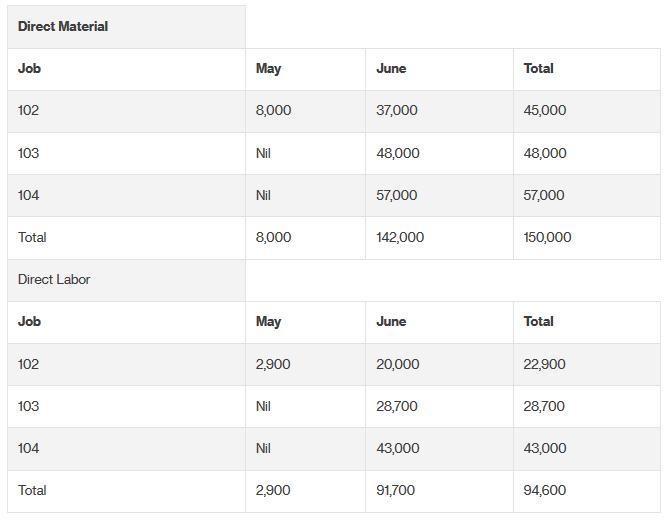
Task: Select Job 102 in Direct Material table
Action: [x=29, y=111]
